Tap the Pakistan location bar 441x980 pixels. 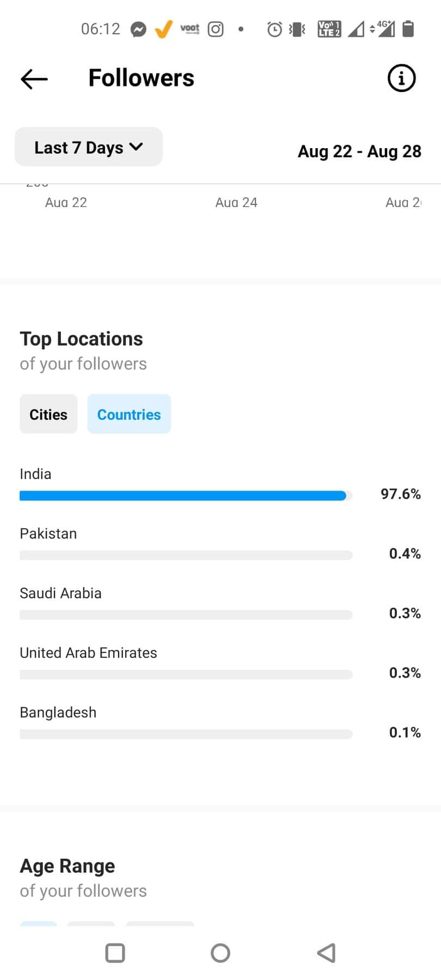[x=186, y=555]
